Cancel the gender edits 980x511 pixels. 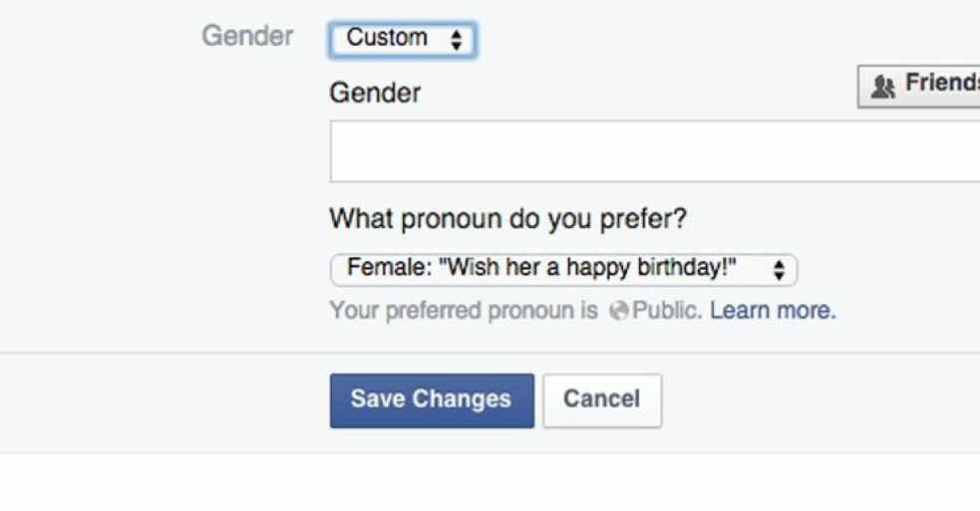[x=602, y=400]
